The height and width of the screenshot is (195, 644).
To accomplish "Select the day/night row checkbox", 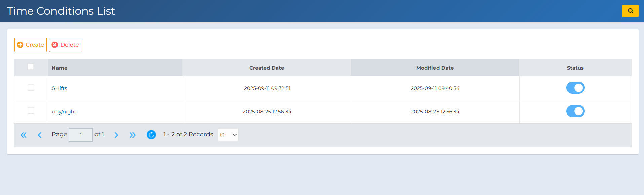I will (x=31, y=111).
